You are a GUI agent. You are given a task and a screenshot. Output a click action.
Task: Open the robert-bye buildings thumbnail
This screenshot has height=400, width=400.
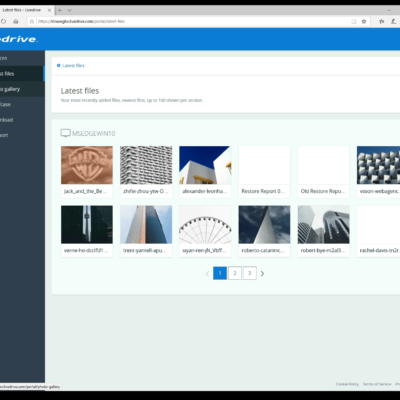click(x=323, y=224)
